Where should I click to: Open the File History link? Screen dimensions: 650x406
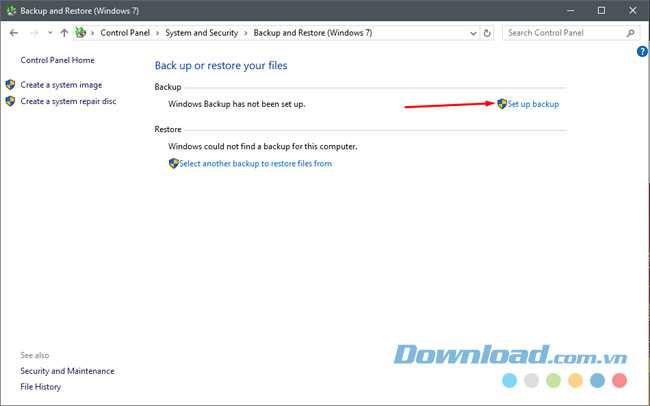41,387
